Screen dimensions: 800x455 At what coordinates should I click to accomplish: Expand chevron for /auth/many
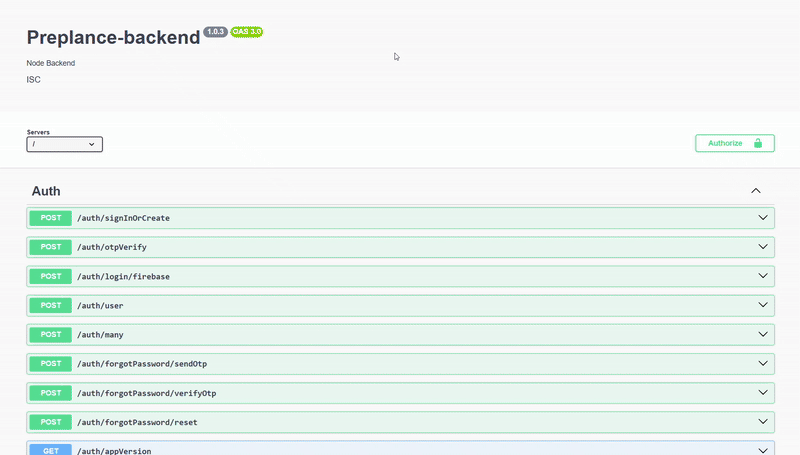763,335
